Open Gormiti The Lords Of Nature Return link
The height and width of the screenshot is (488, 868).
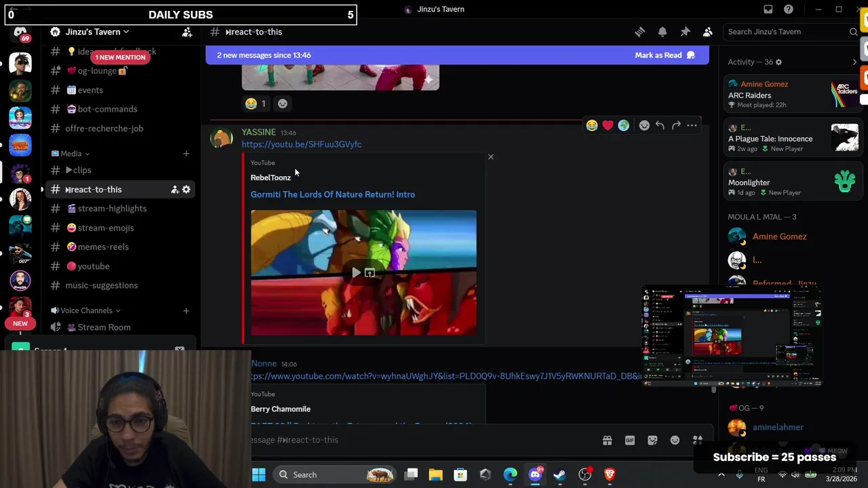333,195
